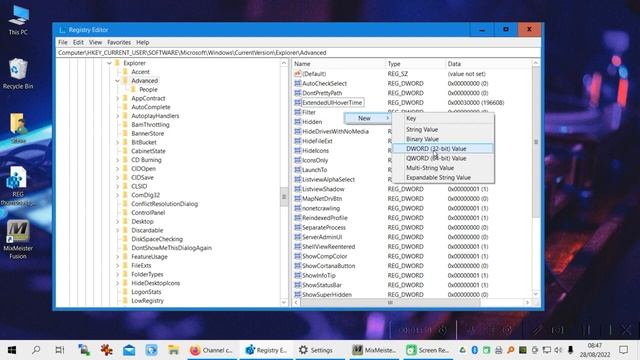
Task: Choose Multi-String Value option
Action: pyautogui.click(x=443, y=168)
